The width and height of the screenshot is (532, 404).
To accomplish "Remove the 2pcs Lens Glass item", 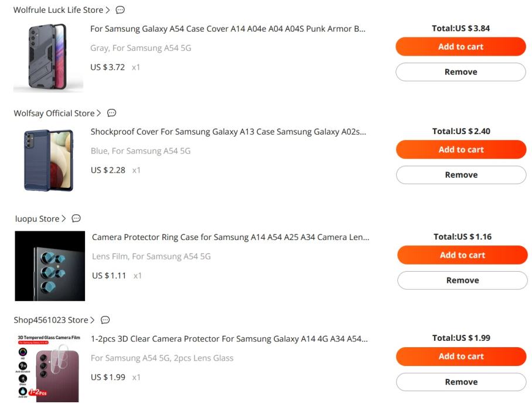I will [461, 382].
